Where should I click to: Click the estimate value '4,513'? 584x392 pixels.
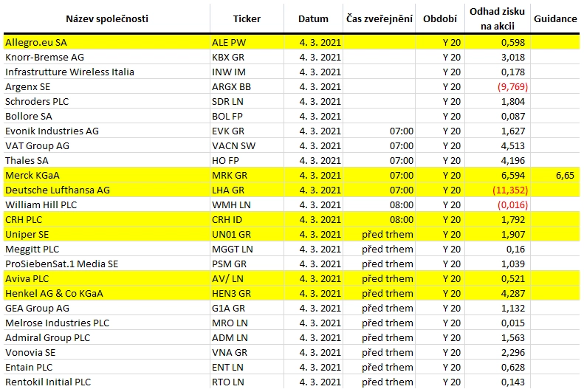pos(513,145)
